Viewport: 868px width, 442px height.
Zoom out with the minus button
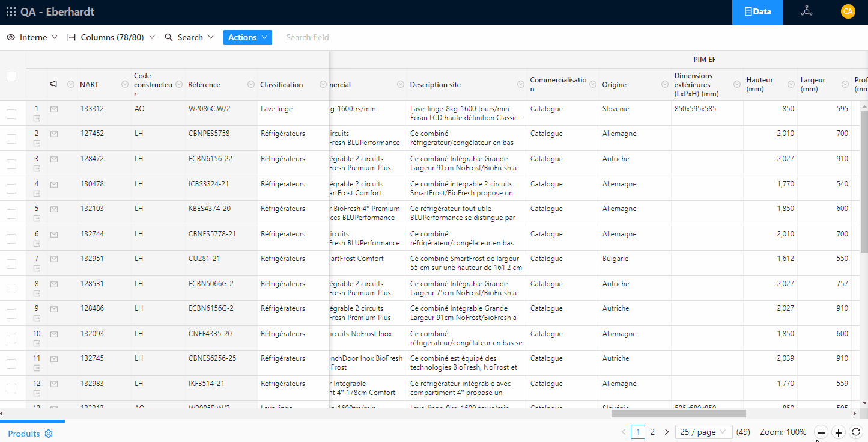point(821,432)
